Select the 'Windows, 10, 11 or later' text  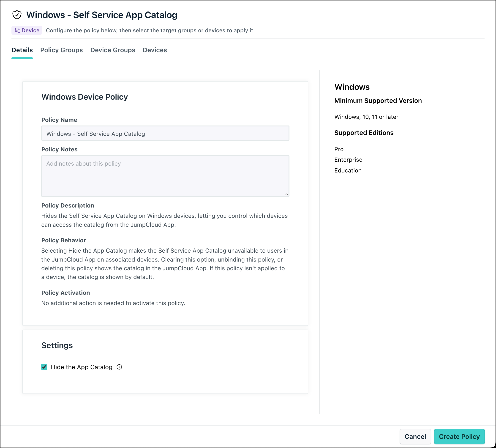point(366,117)
